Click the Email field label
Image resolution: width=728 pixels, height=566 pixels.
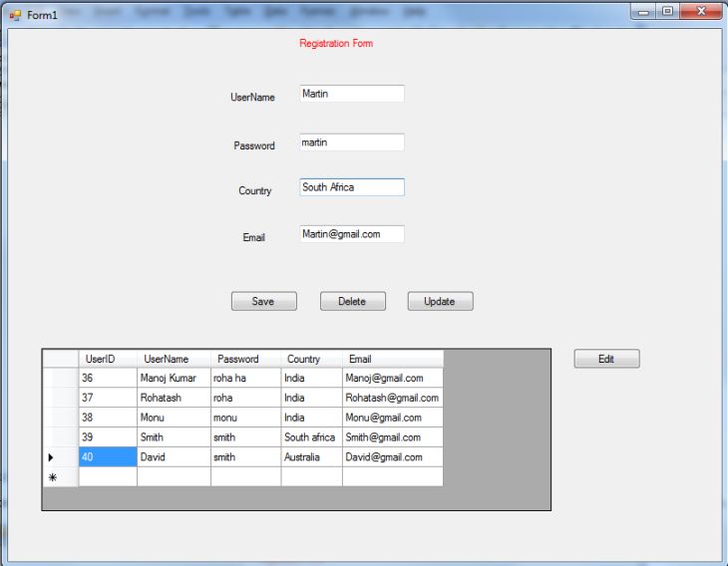(x=253, y=237)
